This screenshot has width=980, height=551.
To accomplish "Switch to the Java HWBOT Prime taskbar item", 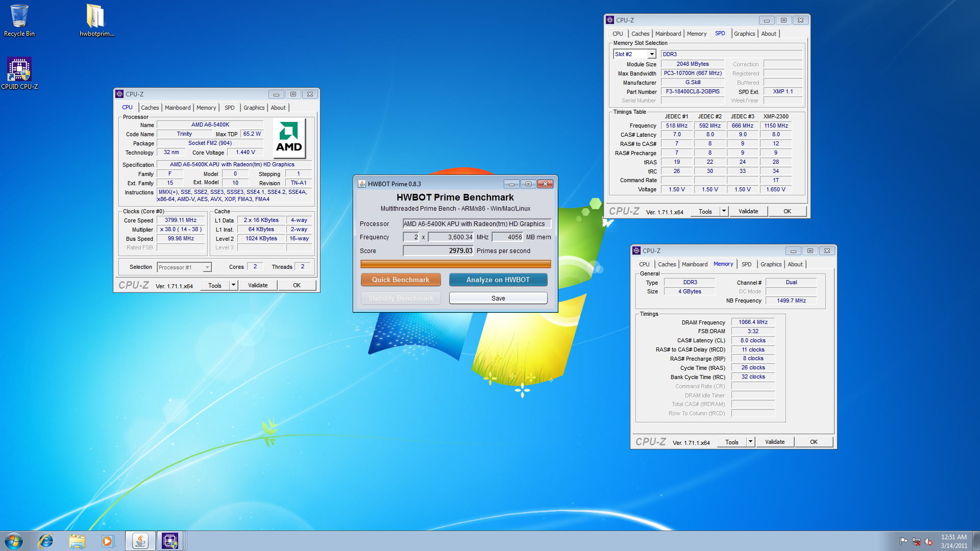I will point(140,541).
